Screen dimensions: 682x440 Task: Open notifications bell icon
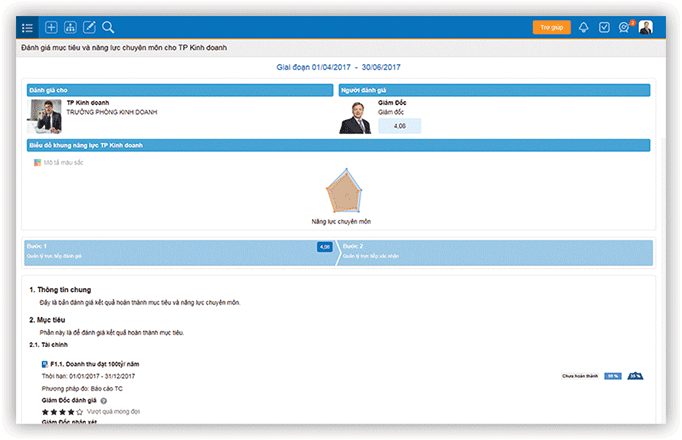[x=583, y=27]
